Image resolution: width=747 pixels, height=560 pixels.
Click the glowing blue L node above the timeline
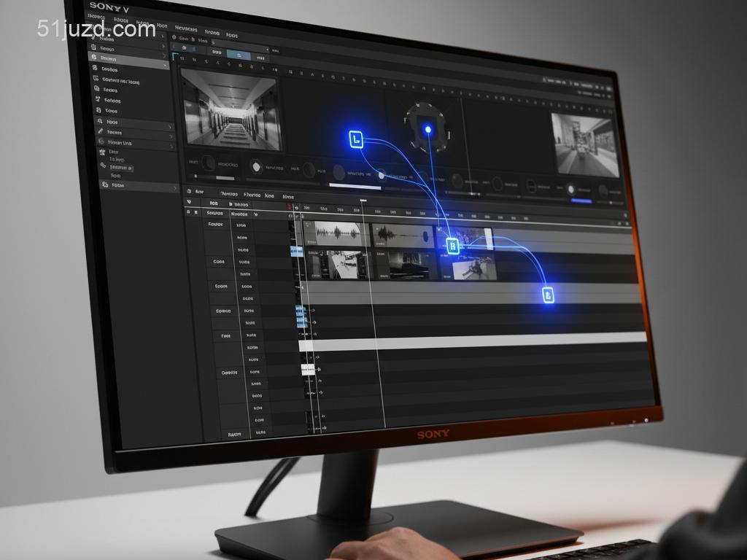pos(355,139)
